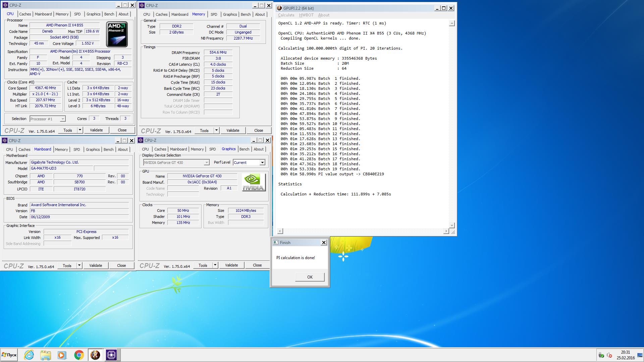Select the CPU-Z icon on the taskbar
This screenshot has height=362, width=644.
point(111,355)
